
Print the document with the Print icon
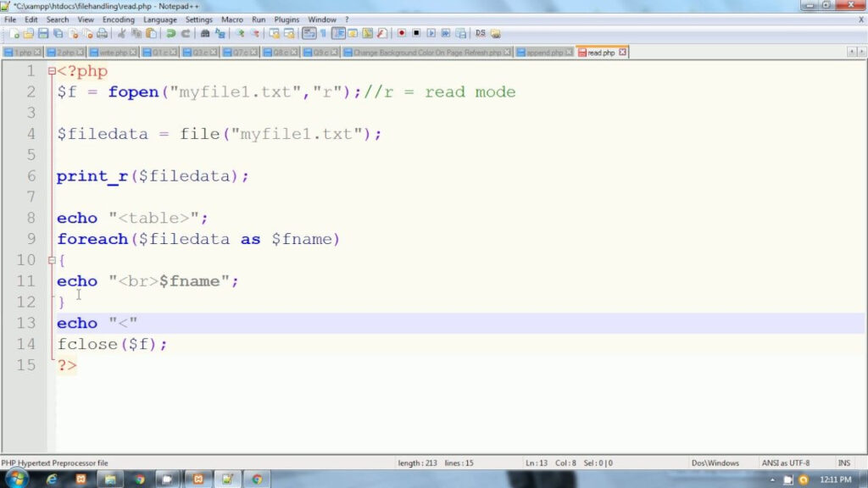coord(103,34)
